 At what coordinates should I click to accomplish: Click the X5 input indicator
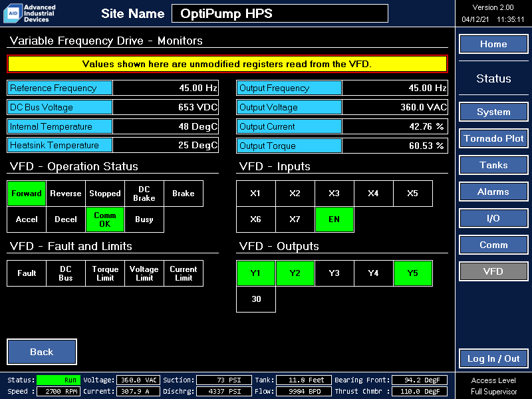pos(413,194)
